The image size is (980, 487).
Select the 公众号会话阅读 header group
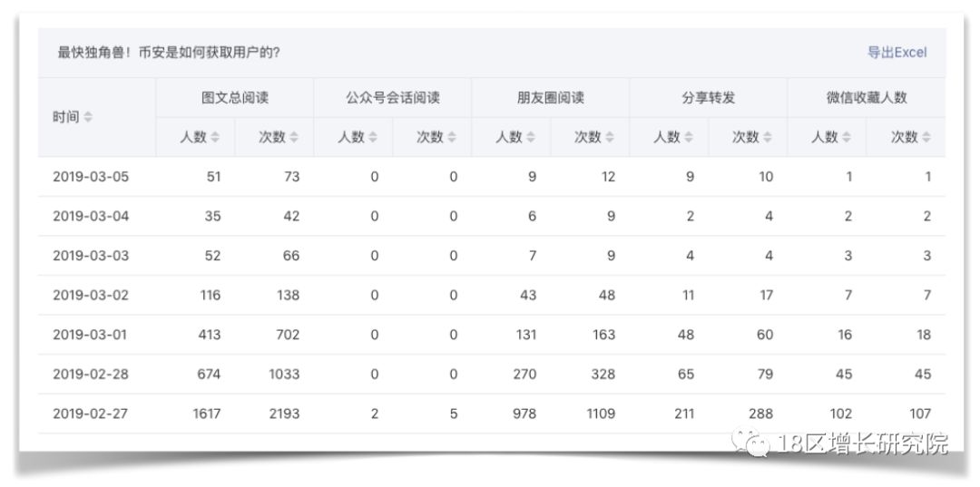393,98
